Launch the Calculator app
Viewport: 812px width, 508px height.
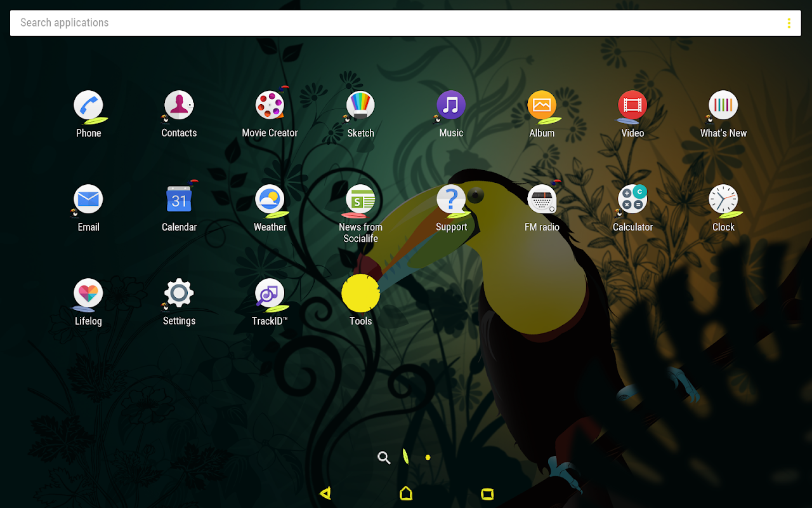point(632,200)
